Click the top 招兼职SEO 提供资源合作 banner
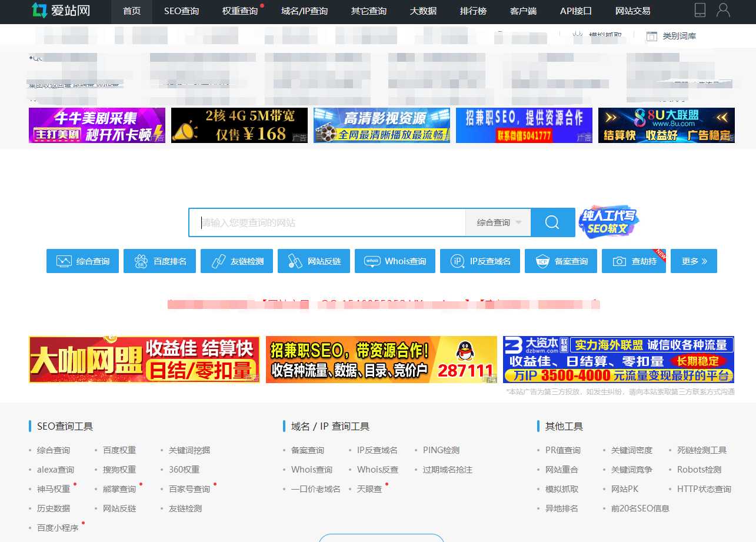The width and height of the screenshot is (756, 542). click(x=524, y=125)
